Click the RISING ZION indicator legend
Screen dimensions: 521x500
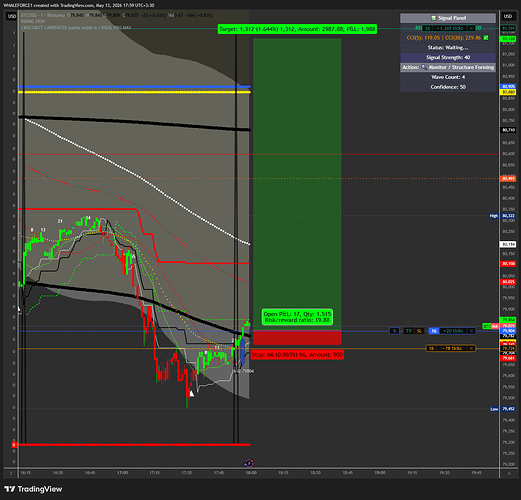tap(33, 21)
